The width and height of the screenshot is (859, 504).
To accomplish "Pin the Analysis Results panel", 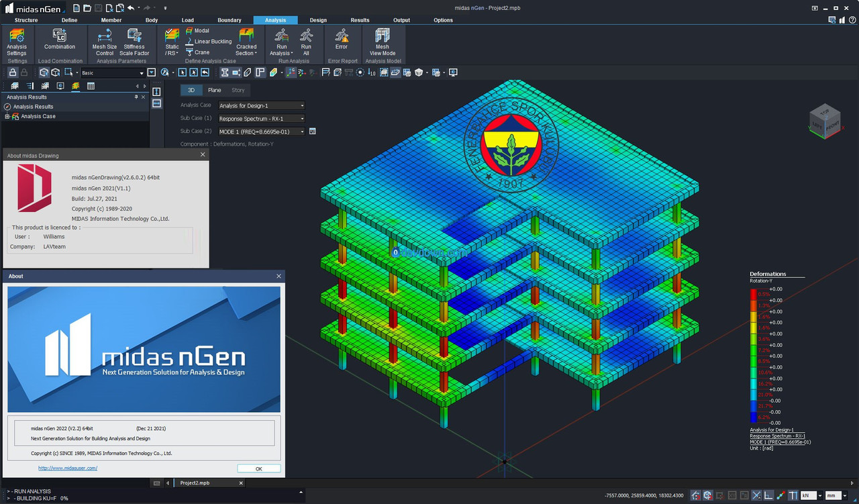I will pos(136,97).
